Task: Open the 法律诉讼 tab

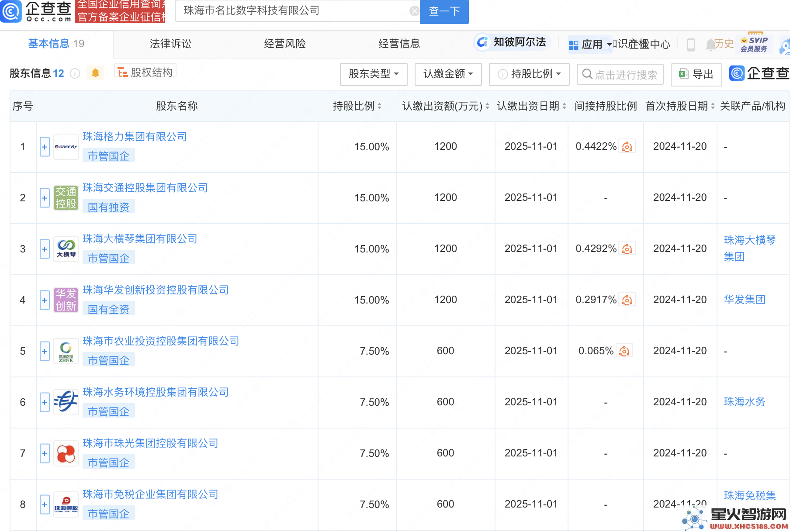Action: pos(170,44)
